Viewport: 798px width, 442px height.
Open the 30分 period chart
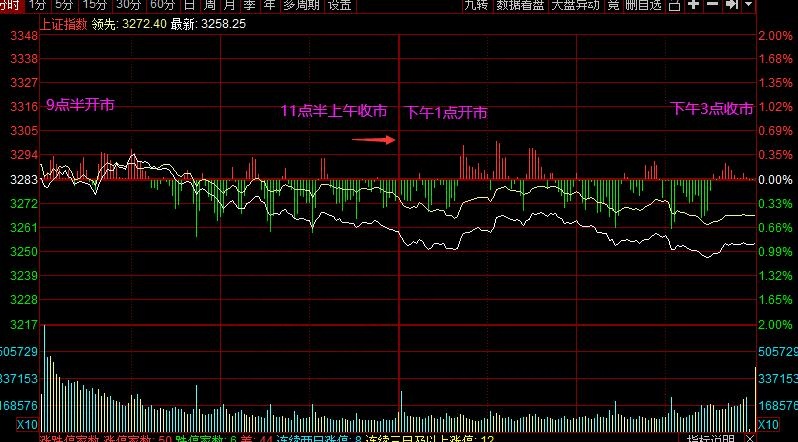[x=128, y=5]
